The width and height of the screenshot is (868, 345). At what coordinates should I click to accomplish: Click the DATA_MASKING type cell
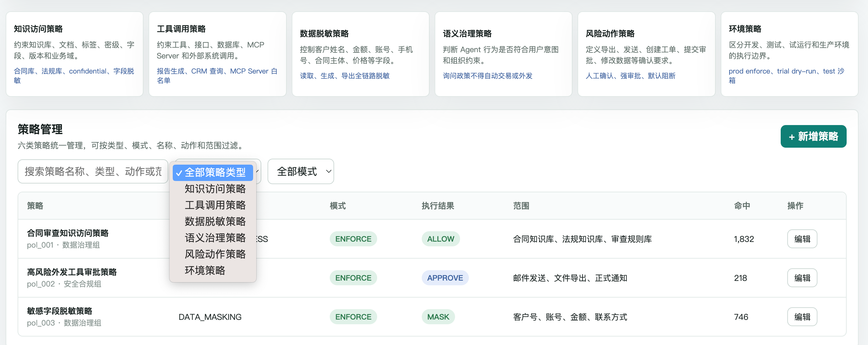click(210, 317)
